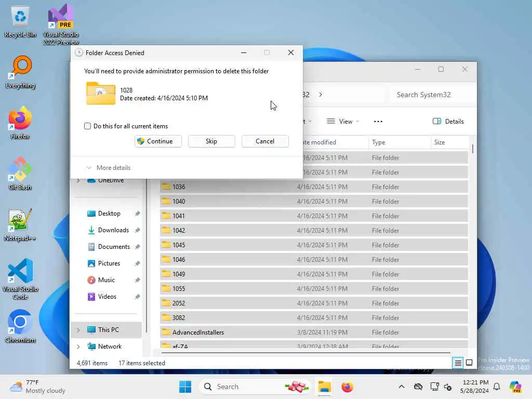Unpin Music using its pin icon

click(x=137, y=280)
